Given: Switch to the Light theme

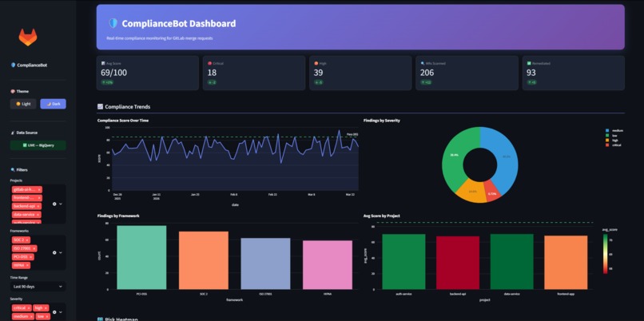Looking at the screenshot, I should point(23,104).
